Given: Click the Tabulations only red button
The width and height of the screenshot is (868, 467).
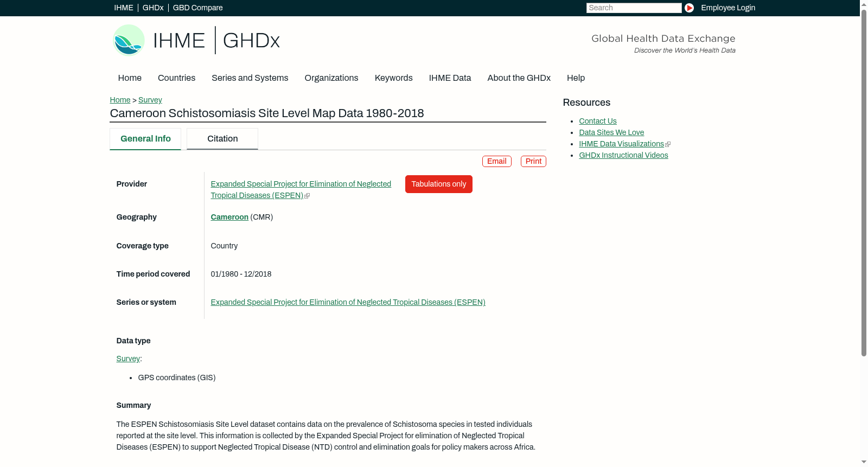Looking at the screenshot, I should 439,184.
